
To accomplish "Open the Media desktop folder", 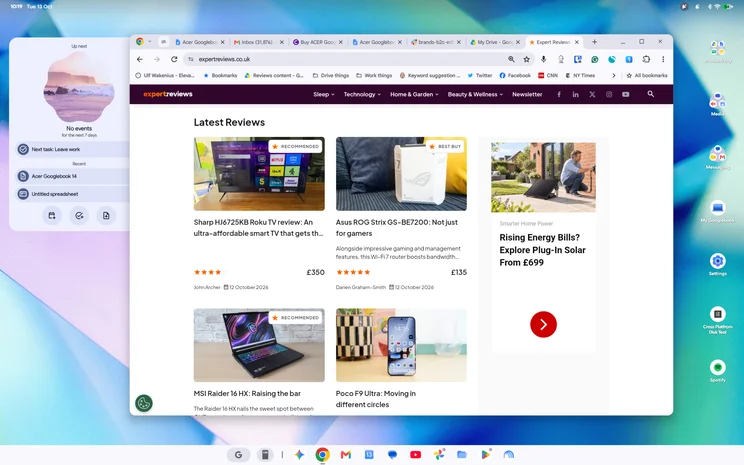I will pos(717,104).
